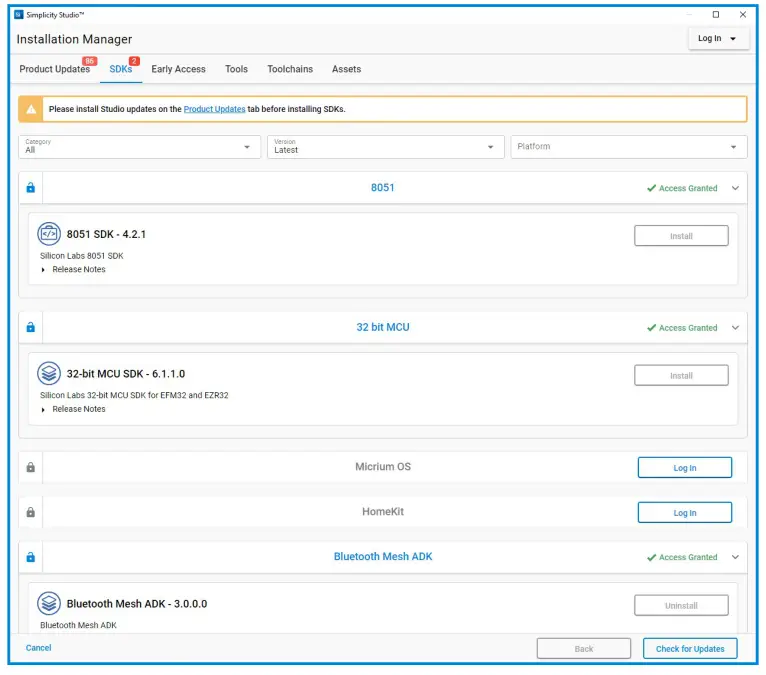
Task: Click the 32-bit MCU SDK layers icon
Action: [49, 374]
